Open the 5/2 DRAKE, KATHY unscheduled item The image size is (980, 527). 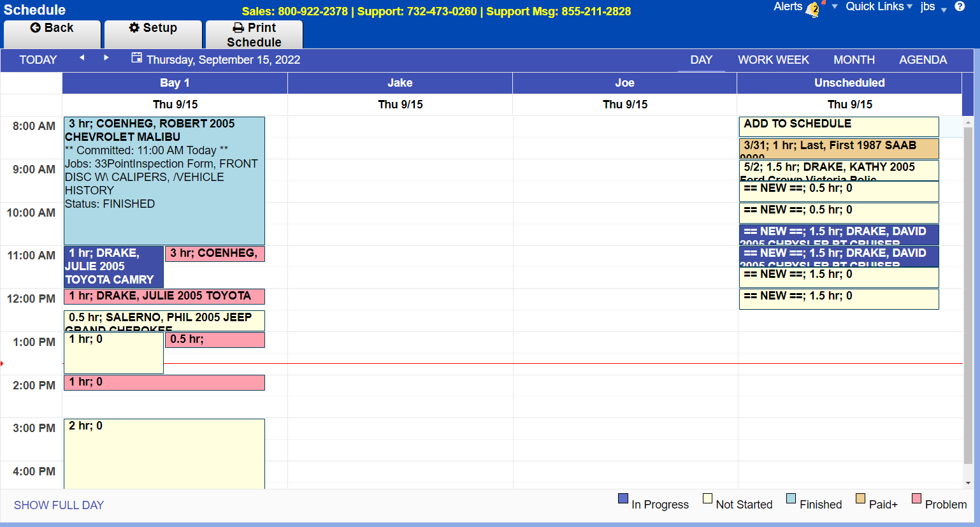tap(839, 170)
